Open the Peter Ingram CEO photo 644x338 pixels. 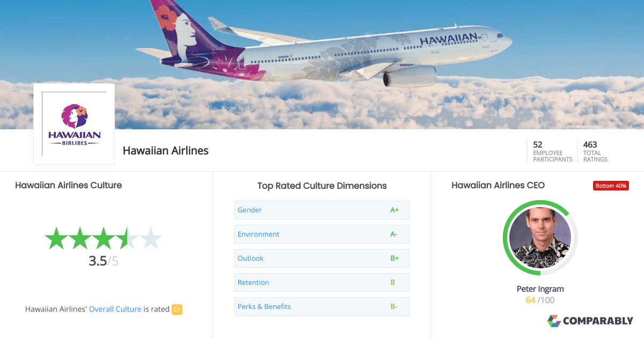[x=540, y=238]
